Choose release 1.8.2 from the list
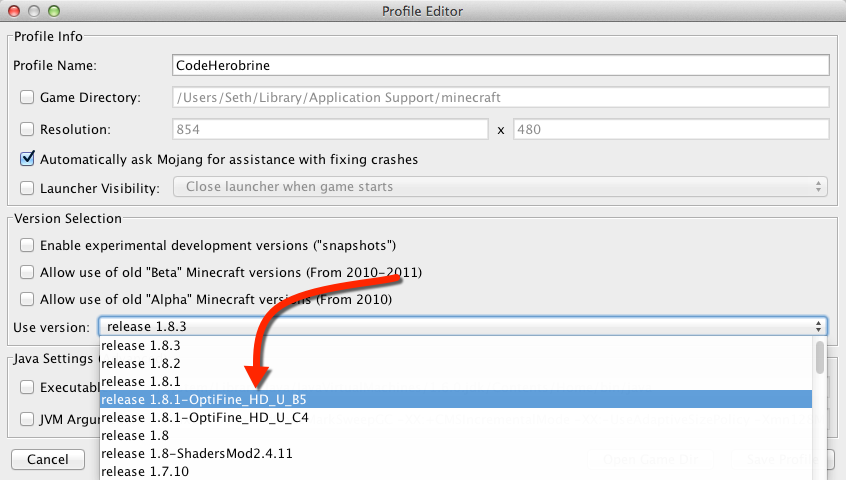The height and width of the screenshot is (480, 846). [x=456, y=364]
